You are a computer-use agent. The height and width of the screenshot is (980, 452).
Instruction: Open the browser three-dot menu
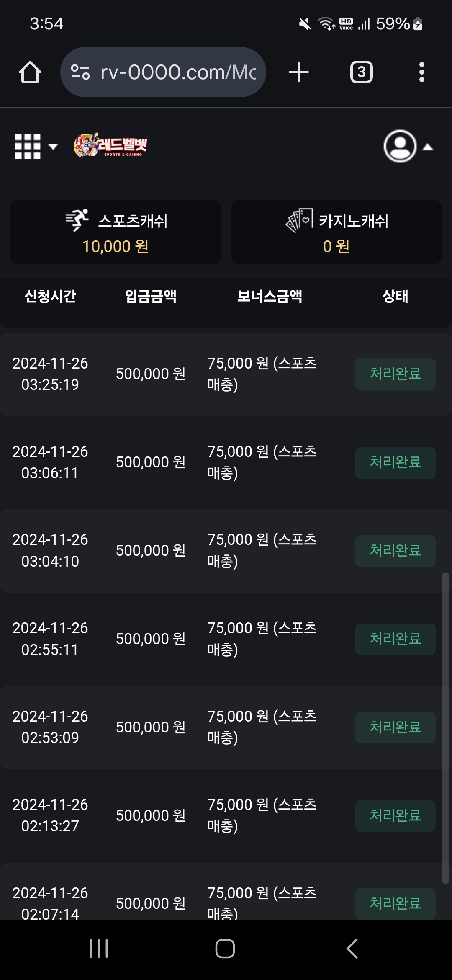pos(421,72)
